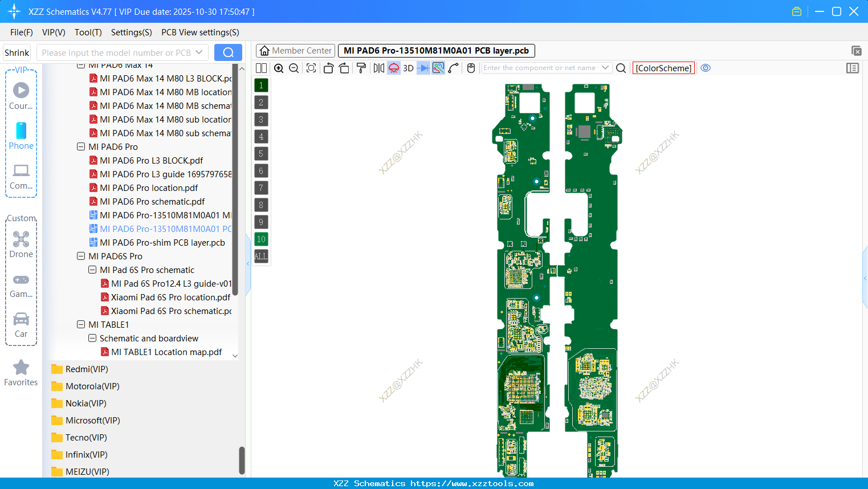The height and width of the screenshot is (489, 868).
Task: Click the mirror flip tool icon
Action: click(377, 68)
